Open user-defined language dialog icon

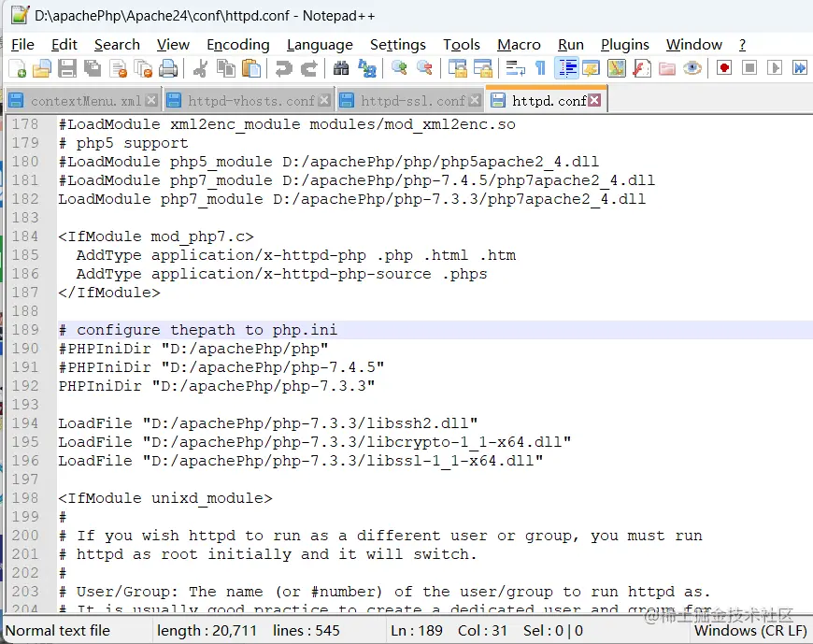[592, 68]
